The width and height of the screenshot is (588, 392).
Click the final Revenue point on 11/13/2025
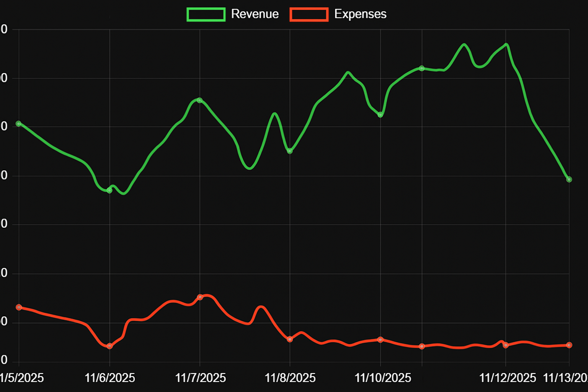(569, 179)
